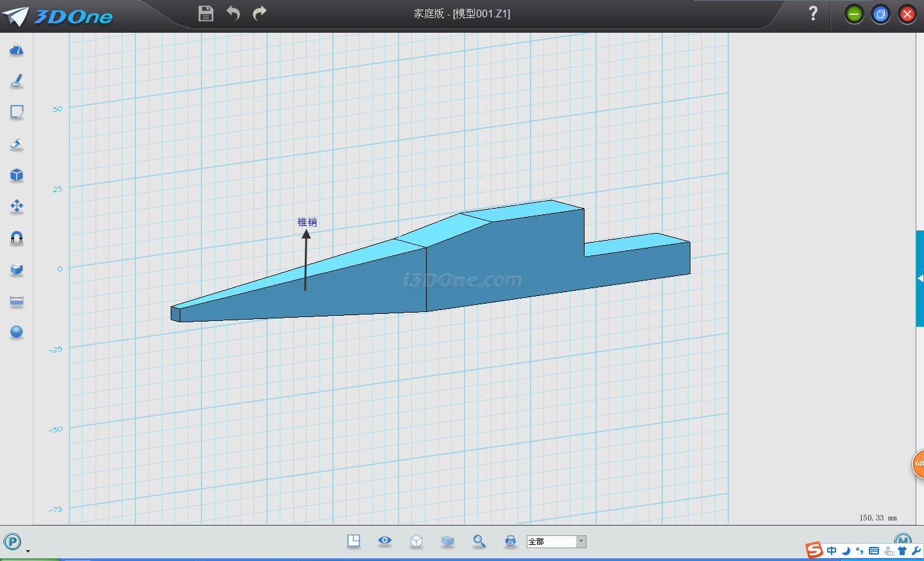
Task: Click the cube feature modeling tool
Action: 17,175
